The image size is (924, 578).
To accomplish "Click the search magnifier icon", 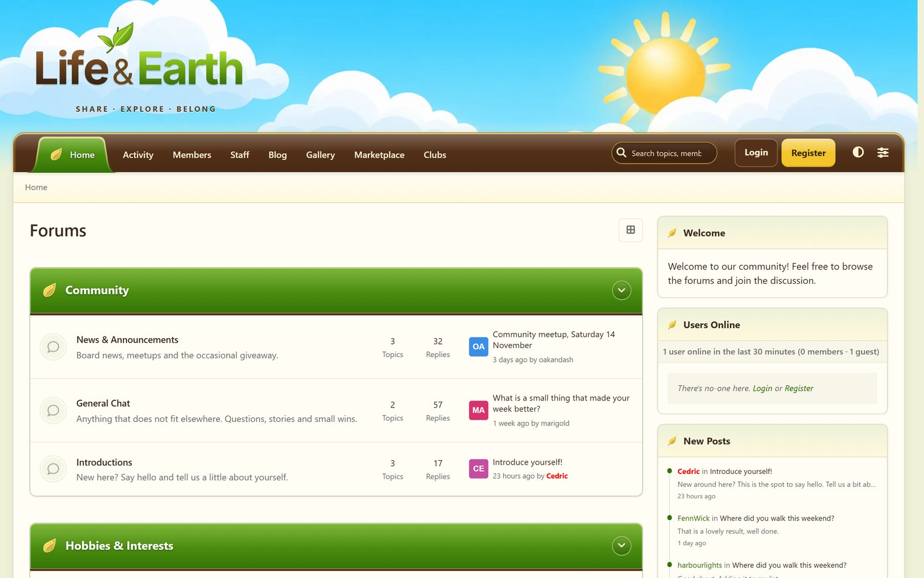I will [x=621, y=153].
